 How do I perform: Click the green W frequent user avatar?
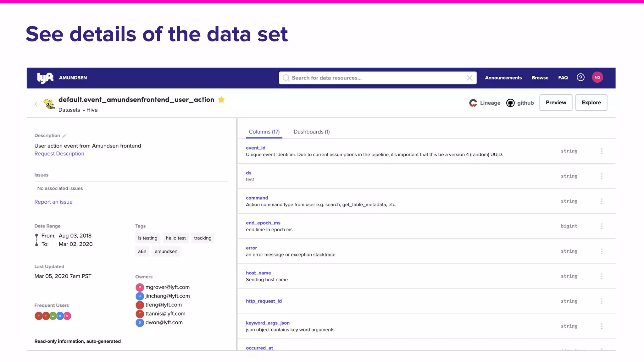click(x=53, y=316)
